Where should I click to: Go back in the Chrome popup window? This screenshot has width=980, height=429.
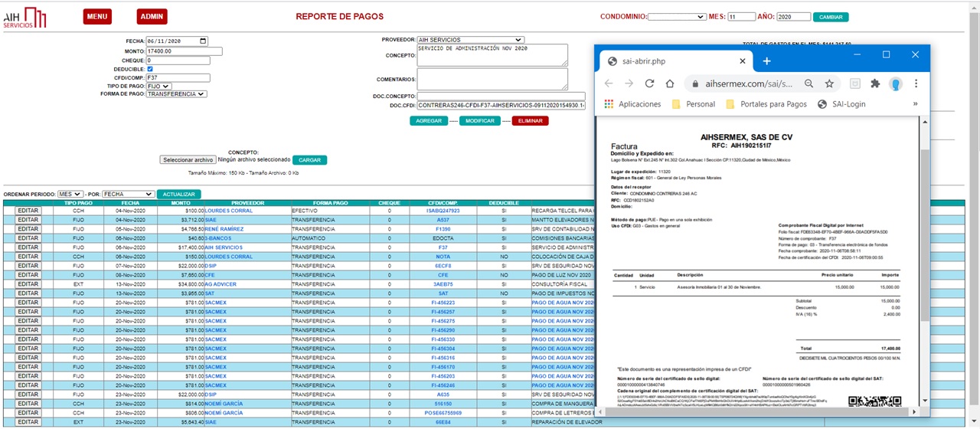(x=609, y=84)
